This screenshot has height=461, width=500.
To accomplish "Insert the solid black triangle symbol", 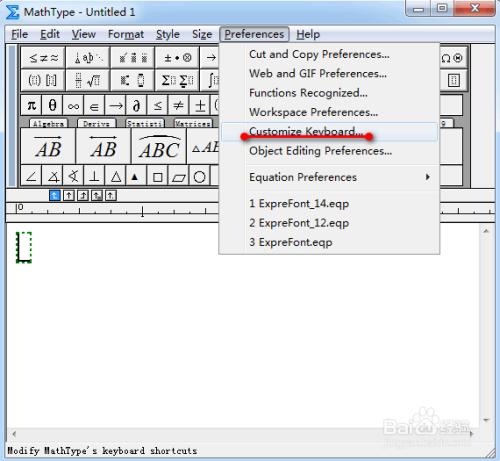I will 136,176.
